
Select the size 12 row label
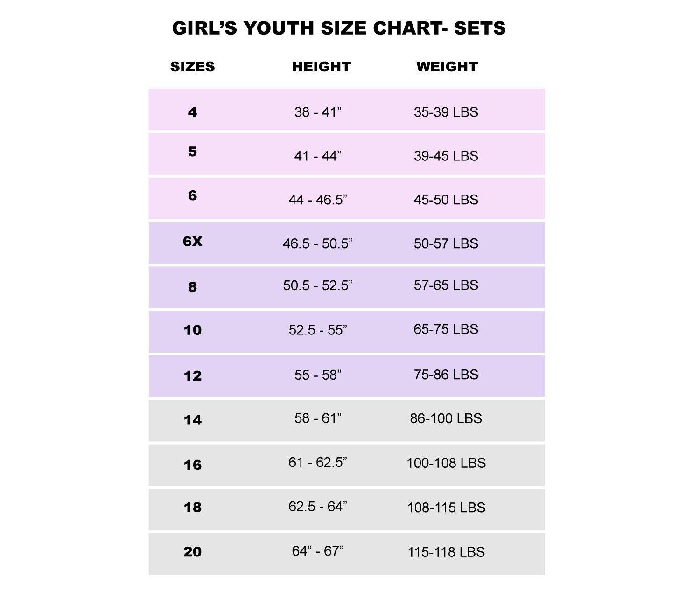192,375
